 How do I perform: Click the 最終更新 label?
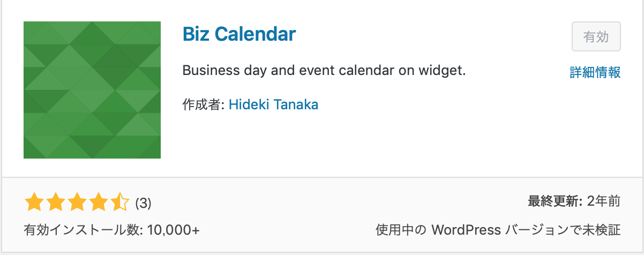[x=555, y=201]
